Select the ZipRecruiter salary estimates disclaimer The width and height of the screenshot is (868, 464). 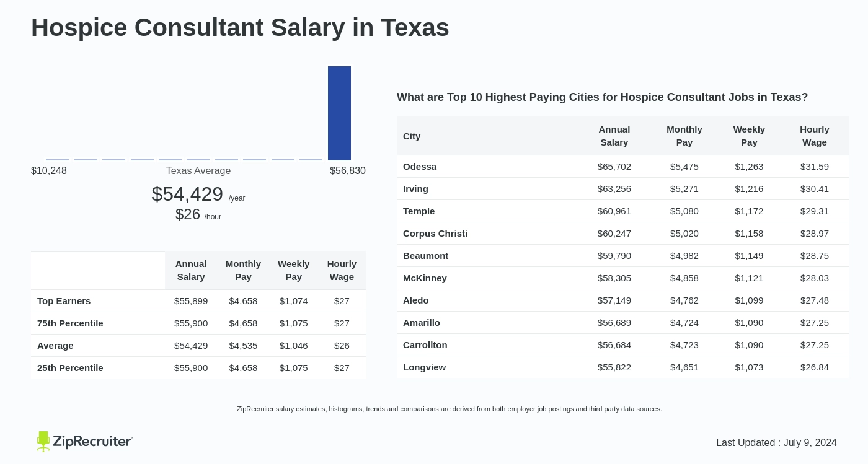coord(449,409)
